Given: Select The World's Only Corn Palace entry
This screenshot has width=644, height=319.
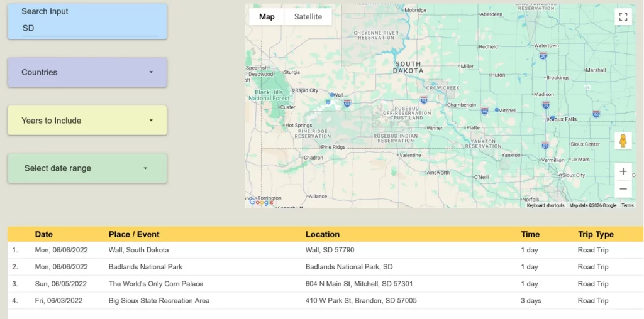Looking at the screenshot, I should point(156,284).
